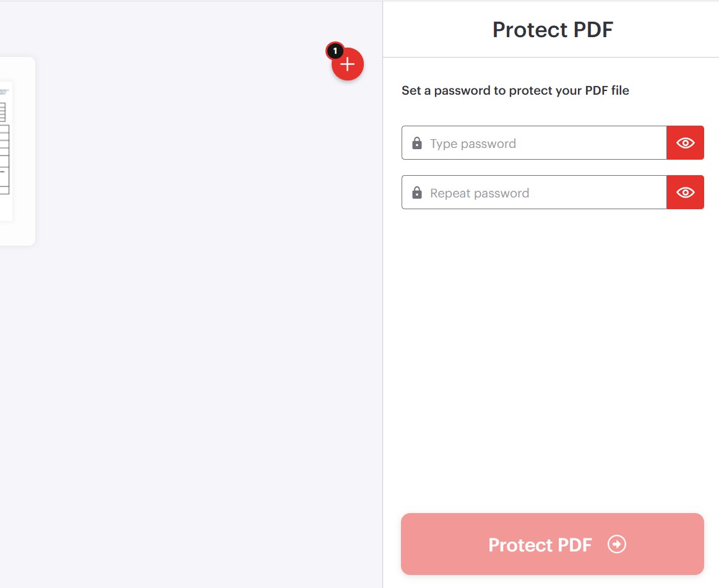The width and height of the screenshot is (719, 588).
Task: Reveal the repeated password with its eye toggle
Action: click(685, 192)
